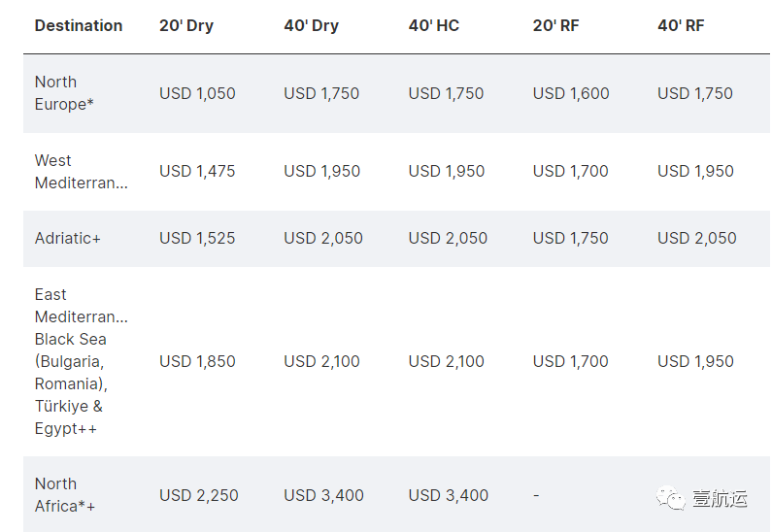Click the dash cell in North Africa row
Viewport: 772px width, 532px height.
point(536,495)
